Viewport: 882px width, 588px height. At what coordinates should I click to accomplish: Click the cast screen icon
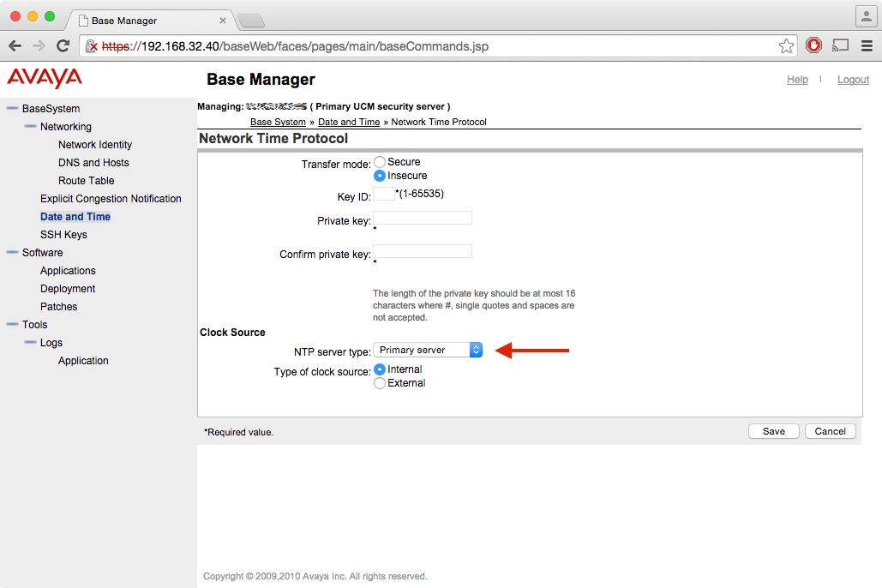[840, 45]
